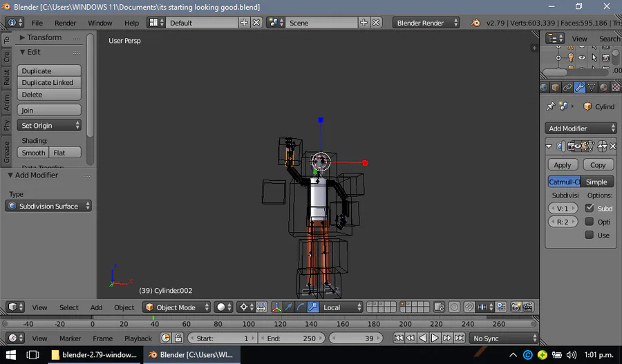Open the Timeline editor type clock icon
The image size is (622, 364).
(x=15, y=338)
